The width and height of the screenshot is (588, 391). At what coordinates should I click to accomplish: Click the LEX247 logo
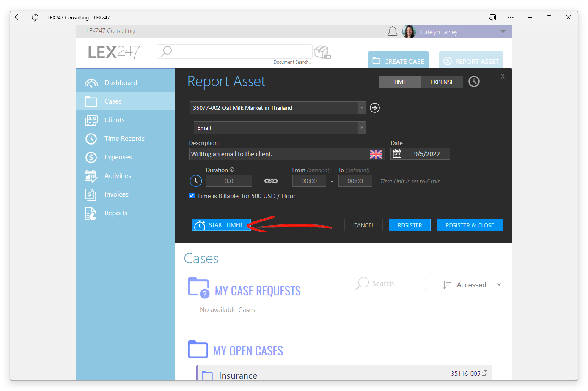click(114, 52)
